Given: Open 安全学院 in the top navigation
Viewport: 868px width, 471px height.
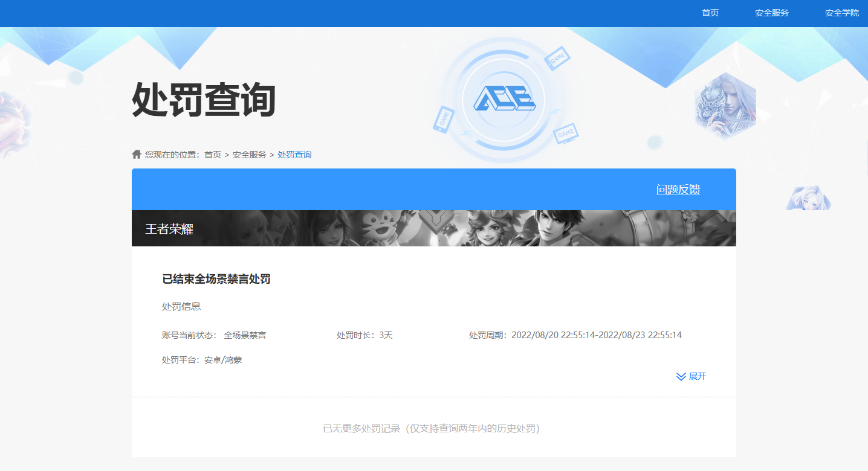Looking at the screenshot, I should 841,12.
